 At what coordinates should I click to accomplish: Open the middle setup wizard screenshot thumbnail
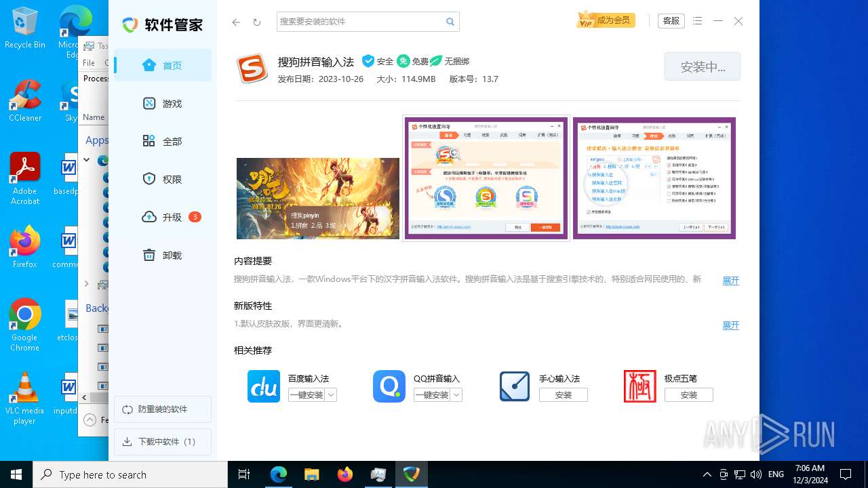[x=486, y=178]
